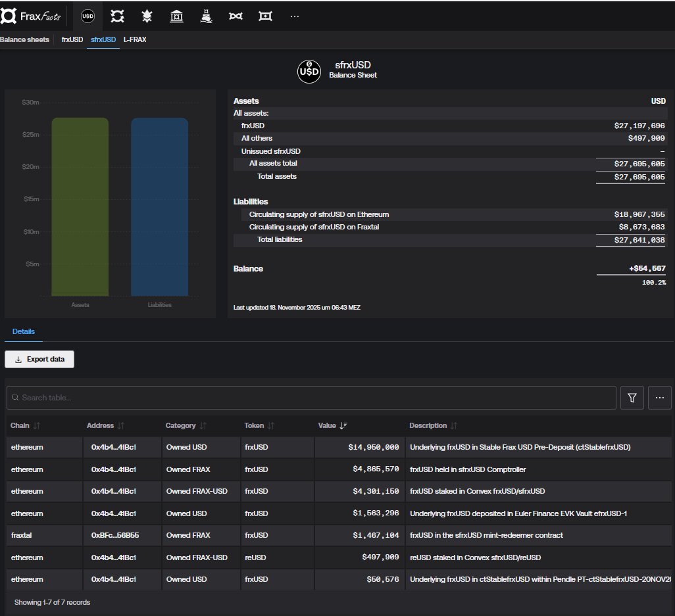Click 'frxUSD staked in Convex frxUSD/sfrxUSD' description
Image resolution: width=675 pixels, height=616 pixels.
tap(478, 491)
